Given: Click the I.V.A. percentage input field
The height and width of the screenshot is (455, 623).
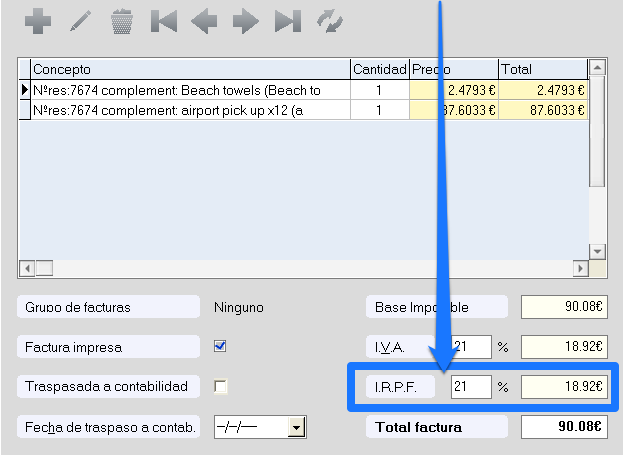Looking at the screenshot, I should click(471, 347).
